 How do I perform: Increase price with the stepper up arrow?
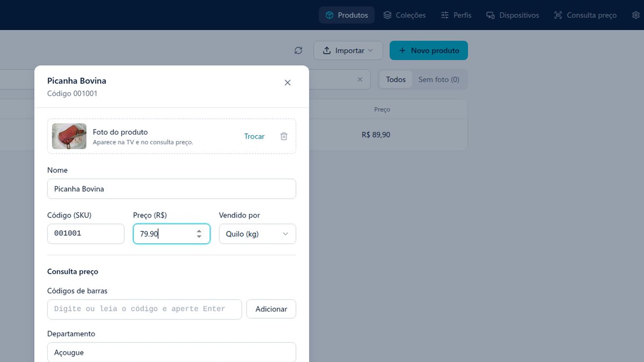[x=199, y=231]
